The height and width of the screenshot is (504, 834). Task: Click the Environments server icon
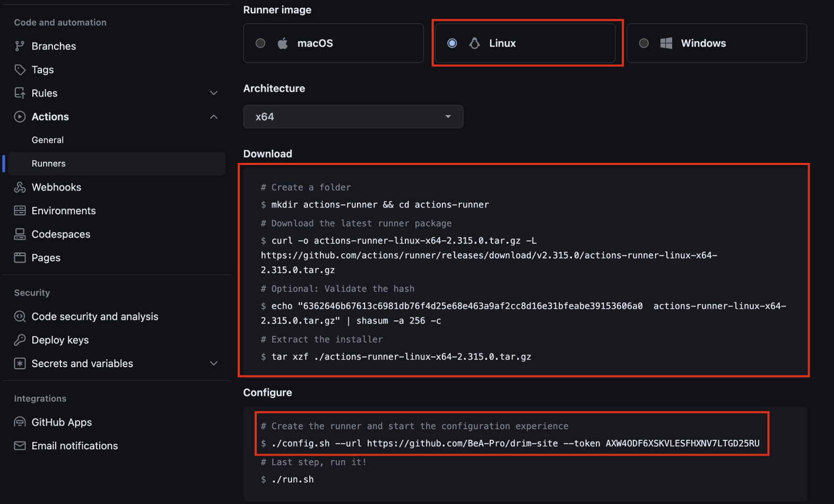tap(20, 211)
